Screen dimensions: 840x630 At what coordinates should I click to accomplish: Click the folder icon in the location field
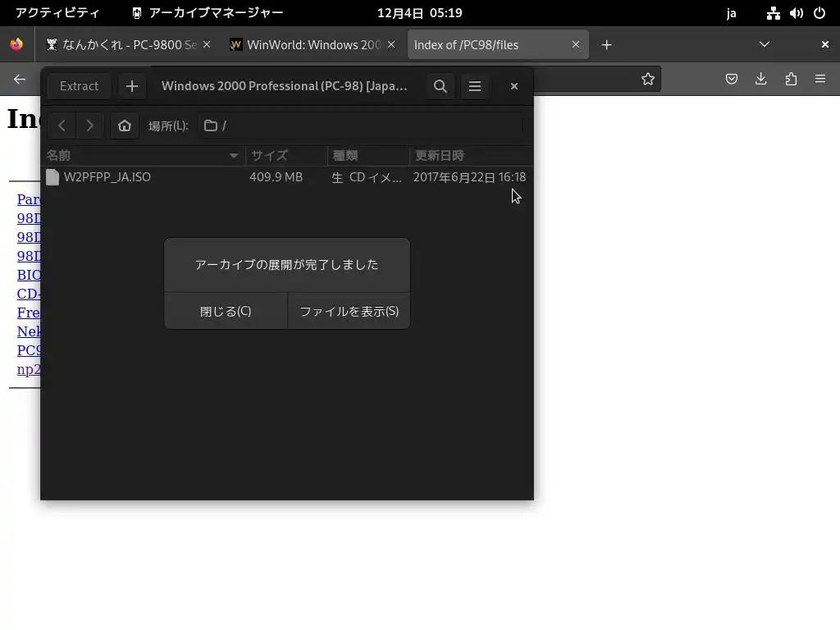point(211,126)
